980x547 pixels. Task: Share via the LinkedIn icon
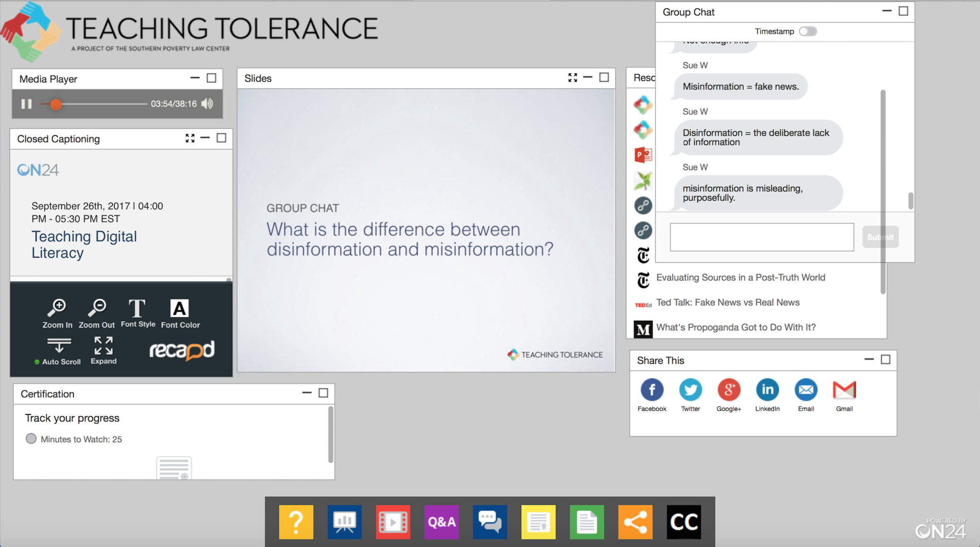pyautogui.click(x=767, y=390)
